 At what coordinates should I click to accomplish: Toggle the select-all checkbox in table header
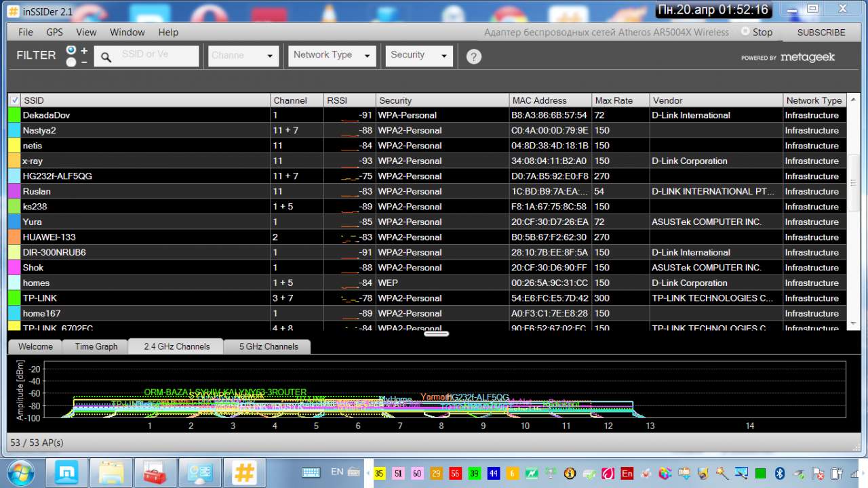(15, 100)
